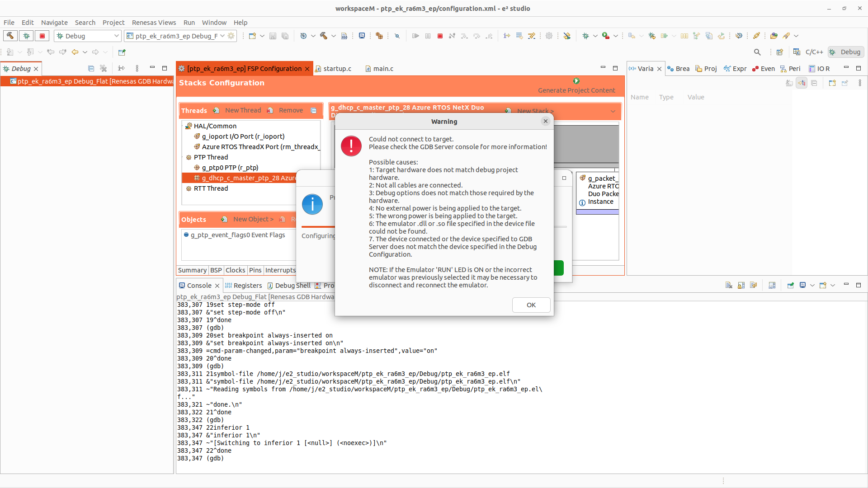Toggle Show Logical Structure in Variables view
The height and width of the screenshot is (488, 868).
802,83
